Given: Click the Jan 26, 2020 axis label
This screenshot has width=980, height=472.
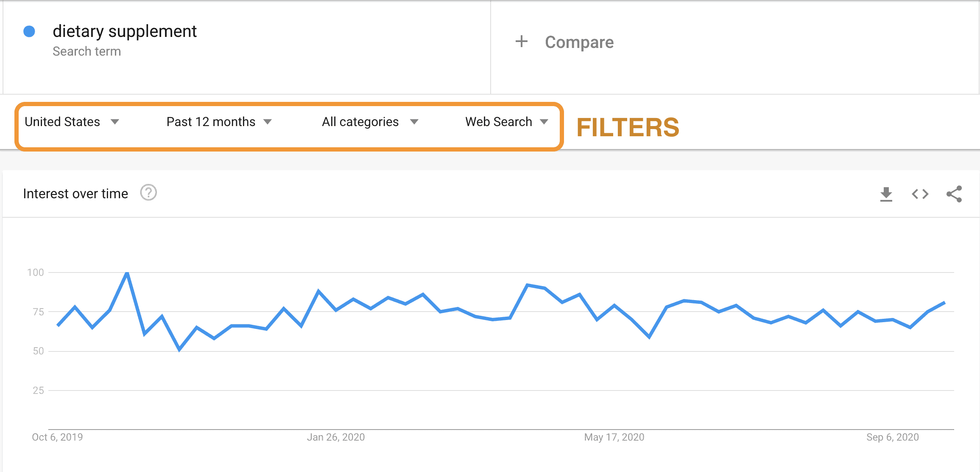Looking at the screenshot, I should [336, 437].
